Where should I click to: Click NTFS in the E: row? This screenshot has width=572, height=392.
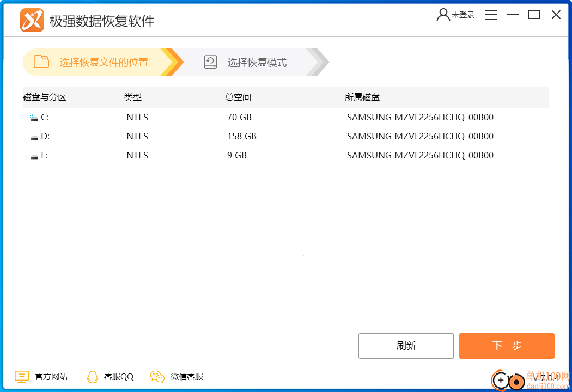(x=137, y=155)
